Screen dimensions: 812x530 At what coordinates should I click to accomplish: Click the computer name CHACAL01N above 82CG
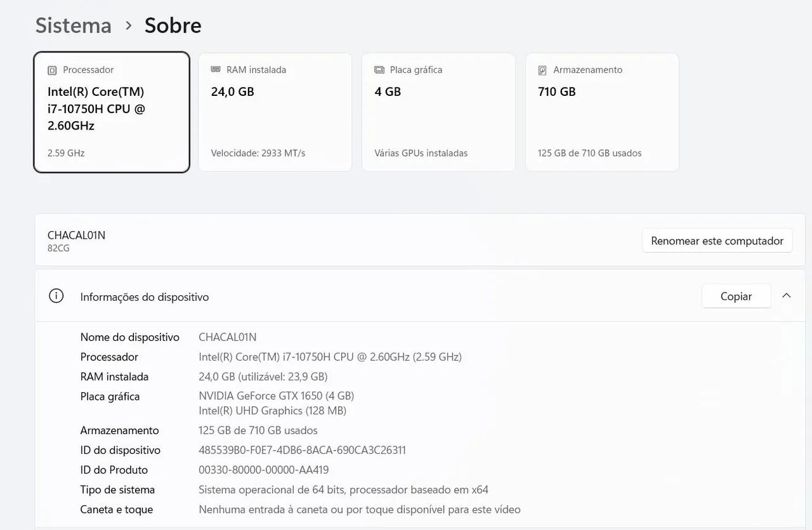pyautogui.click(x=76, y=235)
